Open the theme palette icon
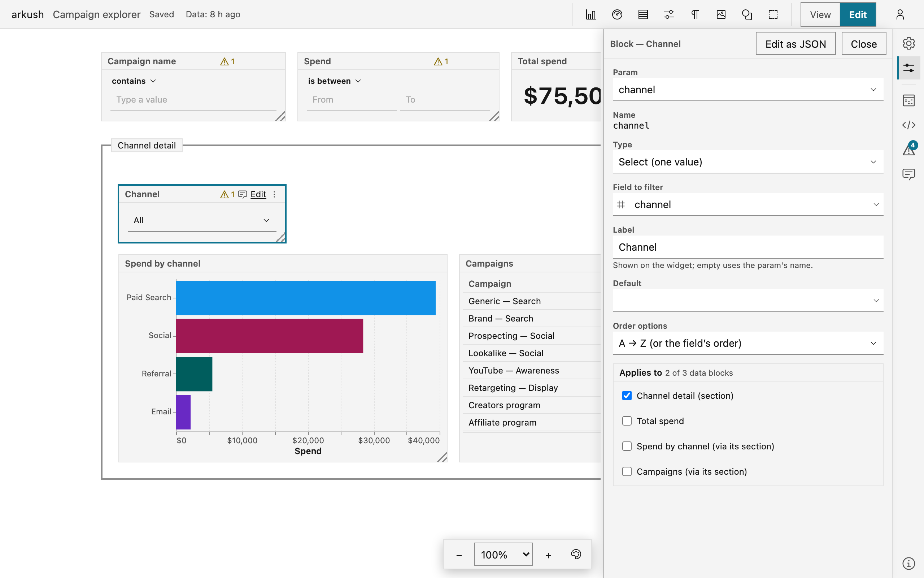The width and height of the screenshot is (924, 578). tap(576, 554)
